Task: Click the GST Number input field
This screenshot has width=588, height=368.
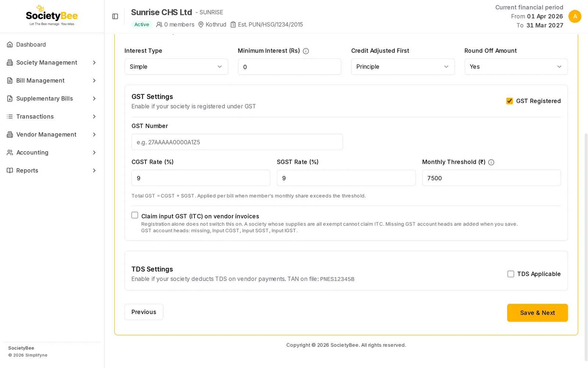Action: [x=237, y=142]
